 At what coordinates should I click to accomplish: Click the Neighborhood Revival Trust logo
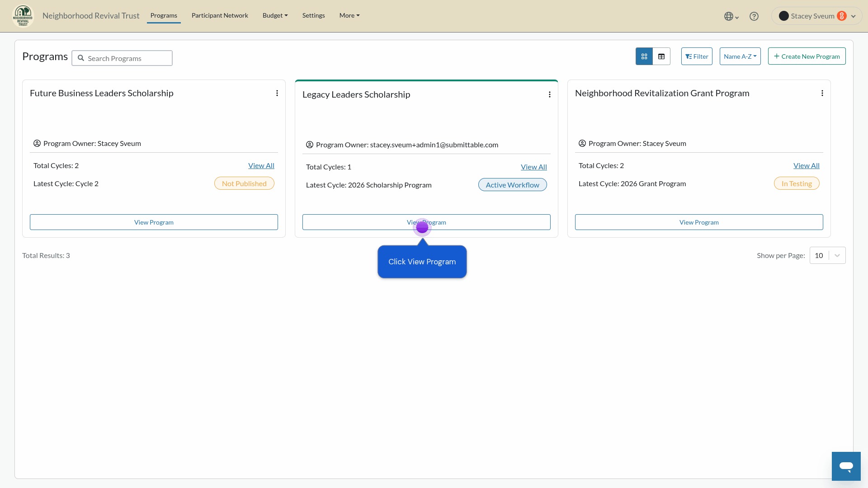pos(23,16)
